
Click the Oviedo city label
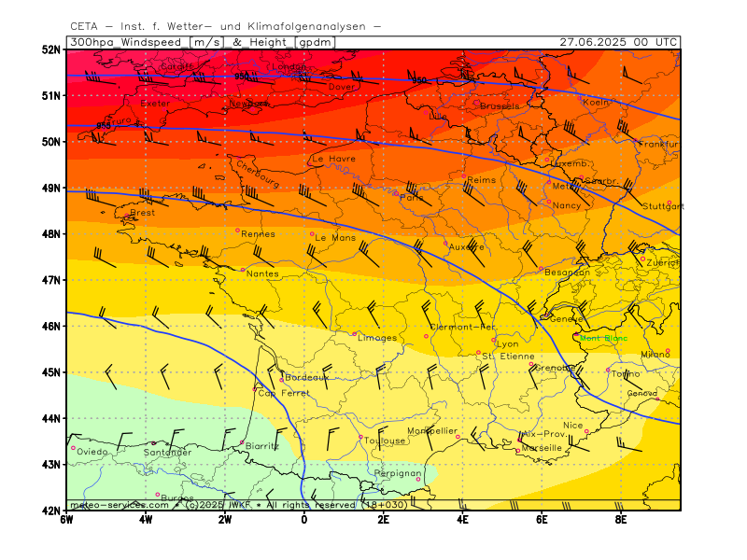(x=92, y=451)
